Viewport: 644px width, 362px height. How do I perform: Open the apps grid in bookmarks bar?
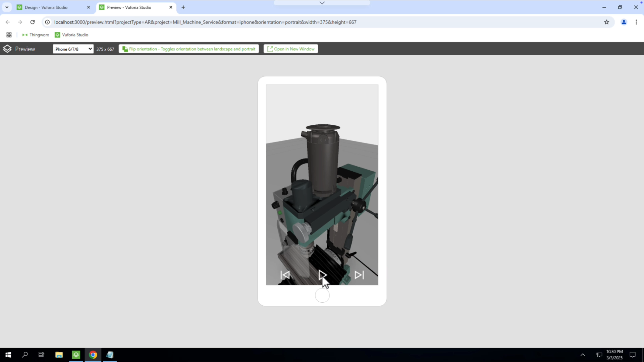point(9,35)
